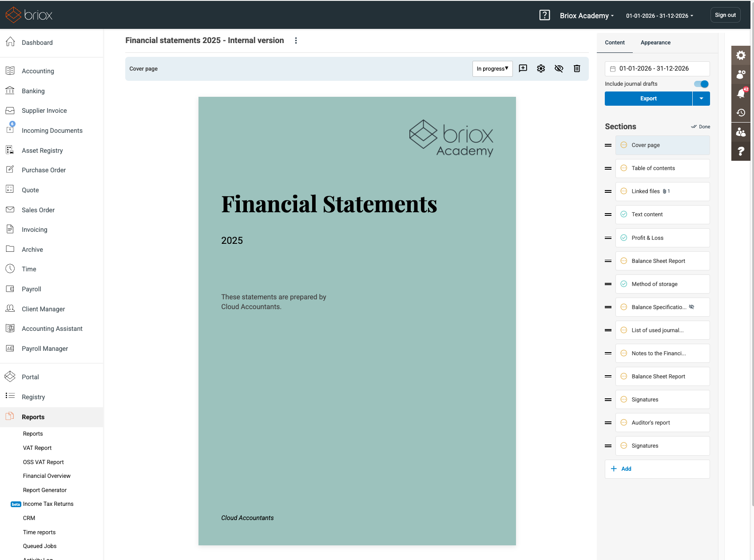Delete the Cover page with trash icon
This screenshot has height=560, width=754.
[x=577, y=68]
